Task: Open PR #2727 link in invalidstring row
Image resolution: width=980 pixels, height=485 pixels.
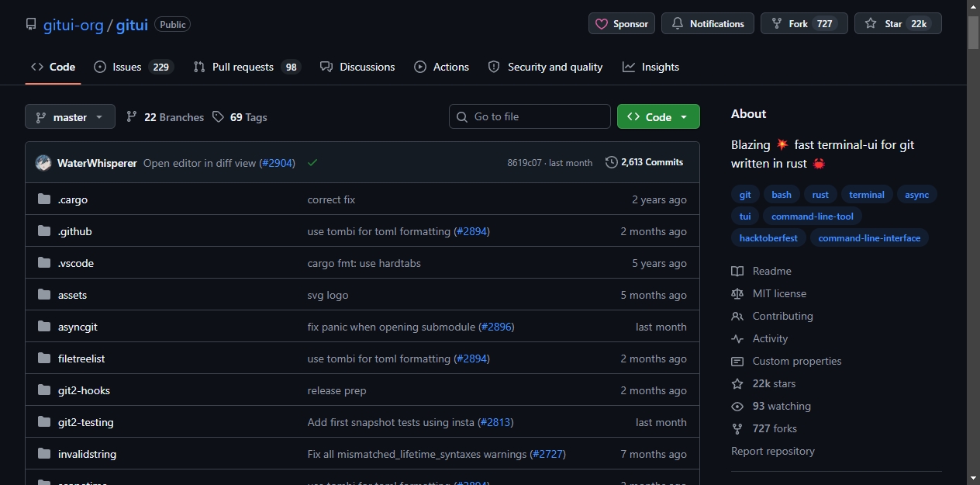Action: (x=547, y=454)
